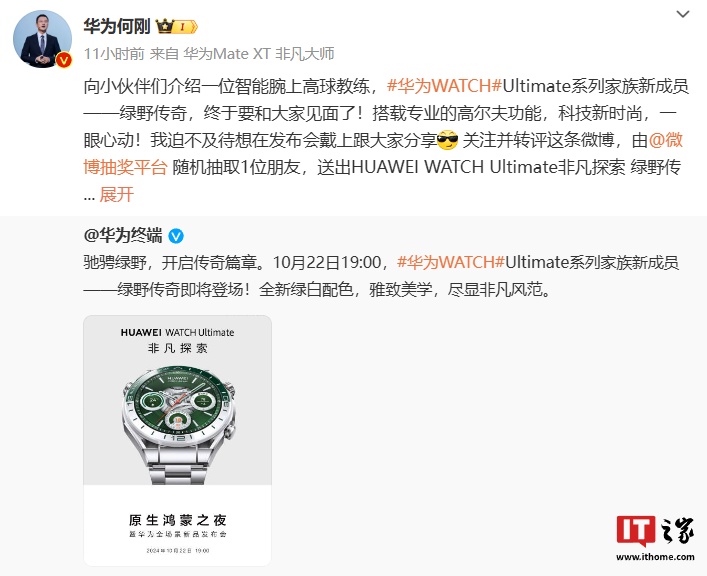Viewport: 707px width, 576px height.
Task: Open the 11小时前 post timestamp
Action: click(114, 54)
